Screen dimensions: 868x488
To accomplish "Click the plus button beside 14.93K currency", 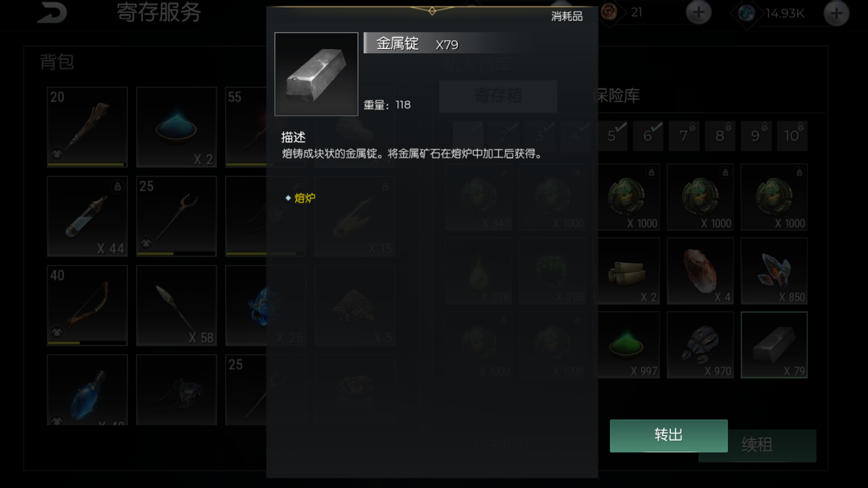I will (x=836, y=13).
